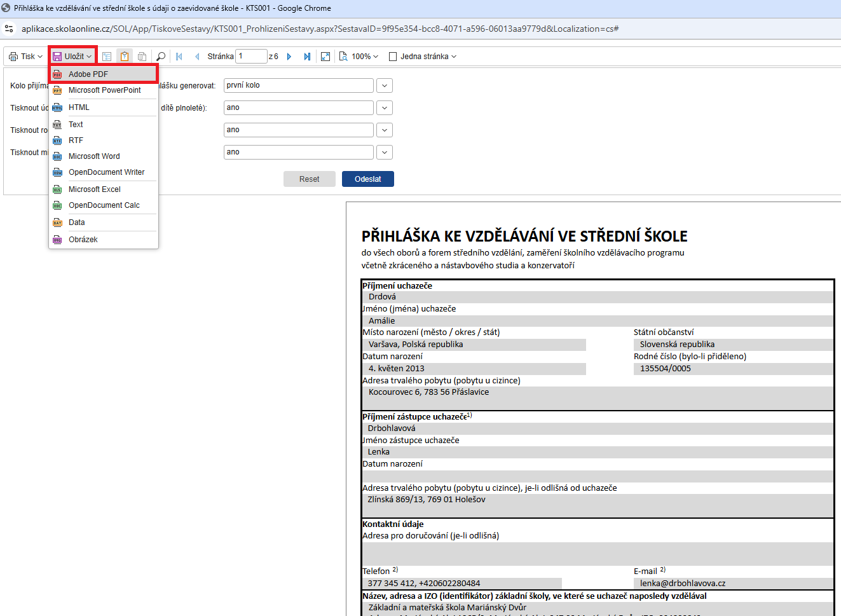Screen dimensions: 841x616
Task: Click address Zlínská 869/13, 769 01 Holešov
Action: pyautogui.click(x=427, y=500)
